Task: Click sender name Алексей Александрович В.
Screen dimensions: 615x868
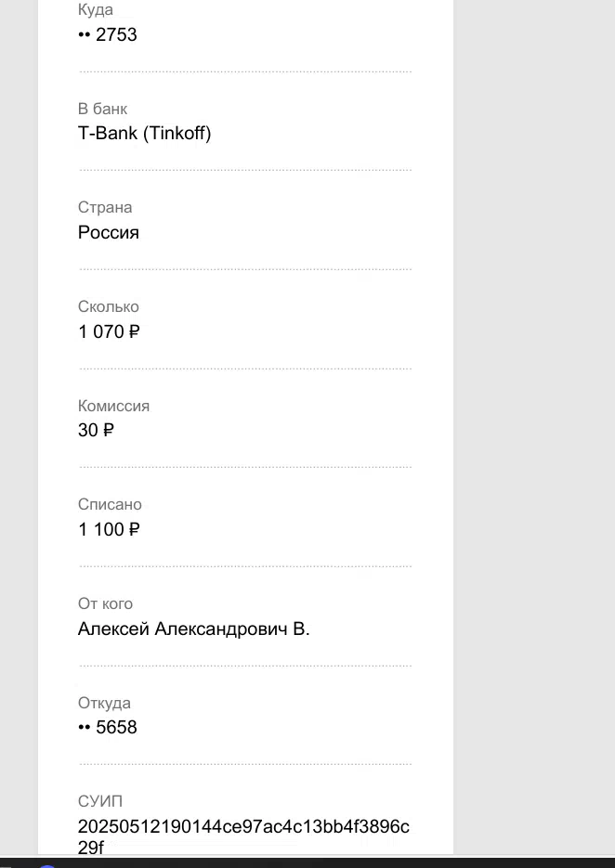Action: coord(194,628)
